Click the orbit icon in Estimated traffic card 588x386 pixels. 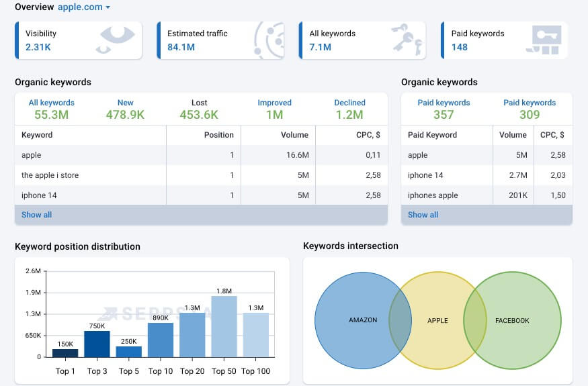[x=269, y=40]
